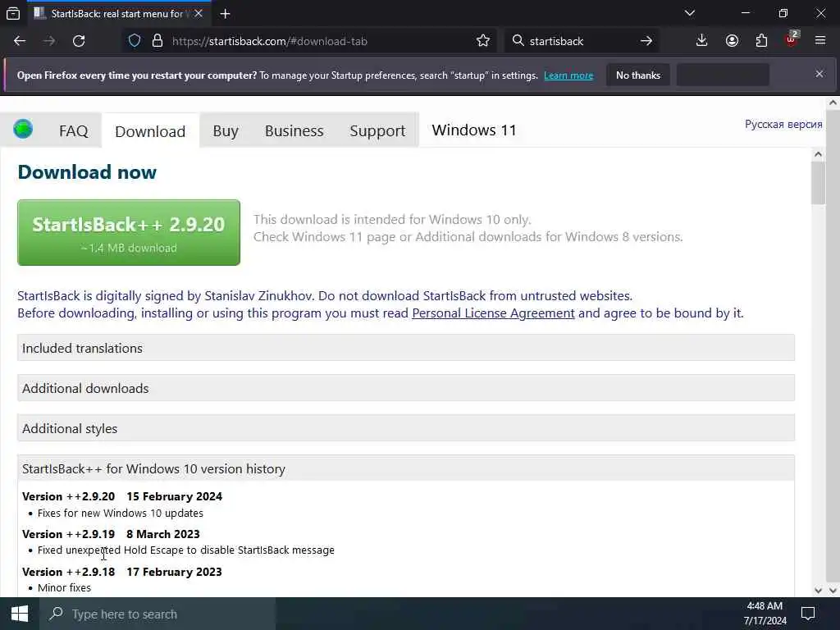Go to the Support tab
Viewport: 840px width, 630px height.
[377, 130]
